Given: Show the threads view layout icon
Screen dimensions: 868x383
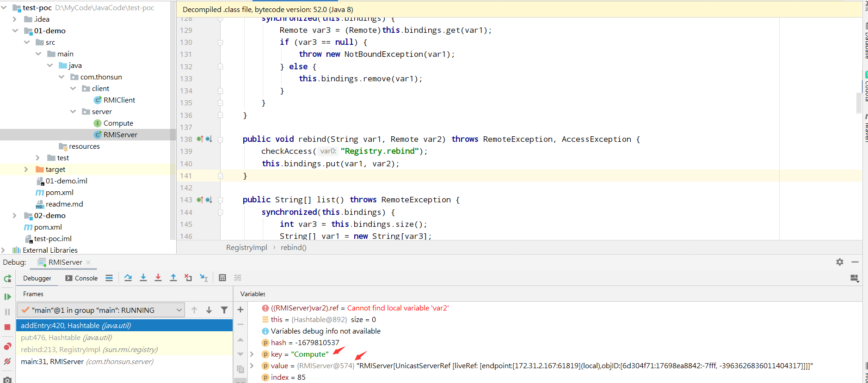Looking at the screenshot, I should (109, 278).
